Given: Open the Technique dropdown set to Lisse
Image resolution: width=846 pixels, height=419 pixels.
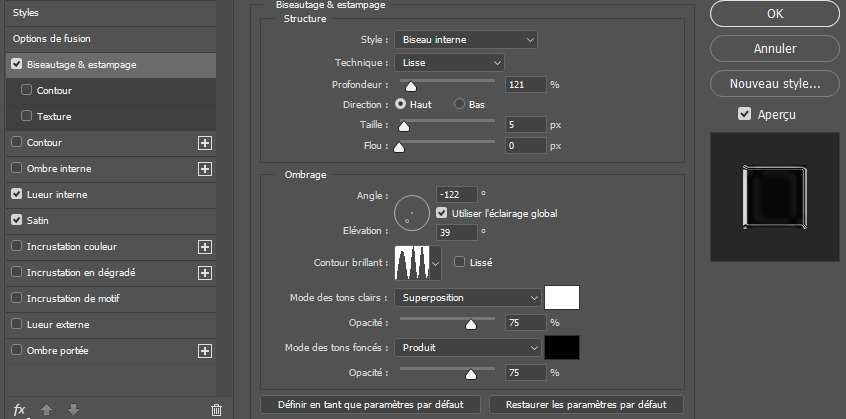Looking at the screenshot, I should tap(449, 62).
